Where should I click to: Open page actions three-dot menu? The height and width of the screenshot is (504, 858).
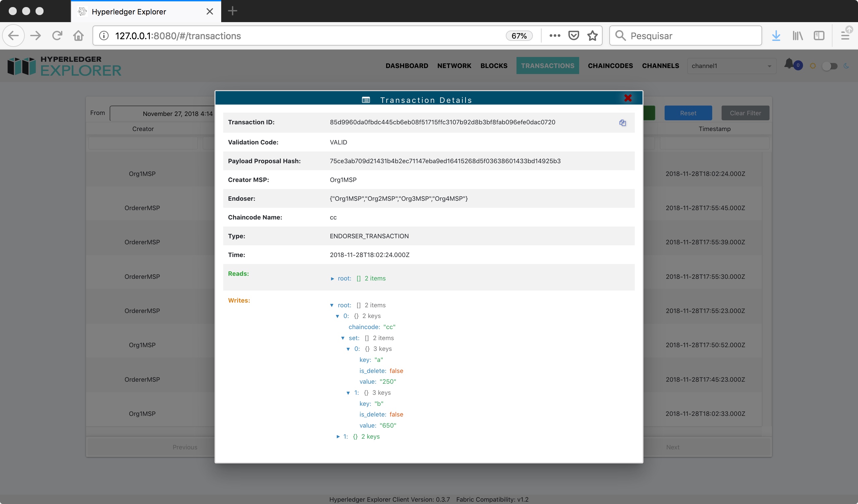[x=555, y=36]
